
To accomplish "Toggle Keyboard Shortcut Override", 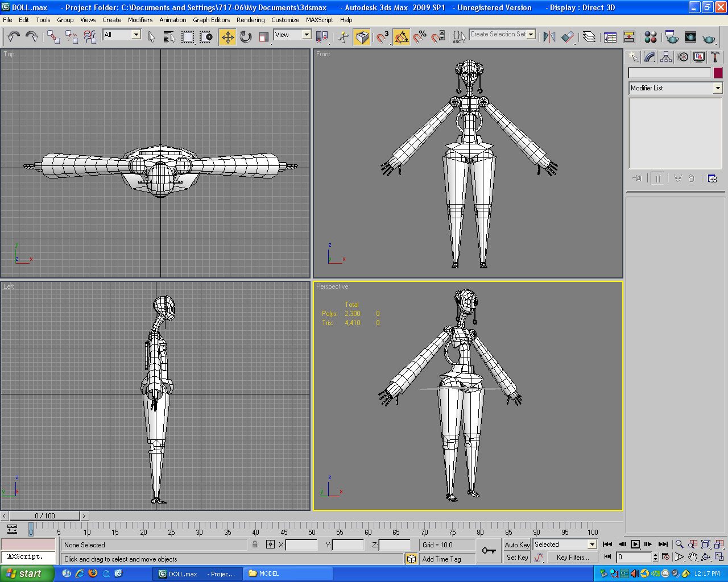I will point(362,37).
